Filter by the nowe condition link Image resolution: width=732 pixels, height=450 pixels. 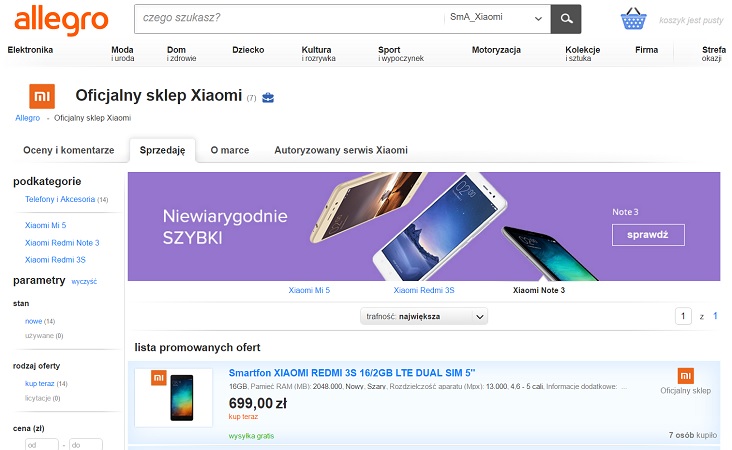coord(33,321)
